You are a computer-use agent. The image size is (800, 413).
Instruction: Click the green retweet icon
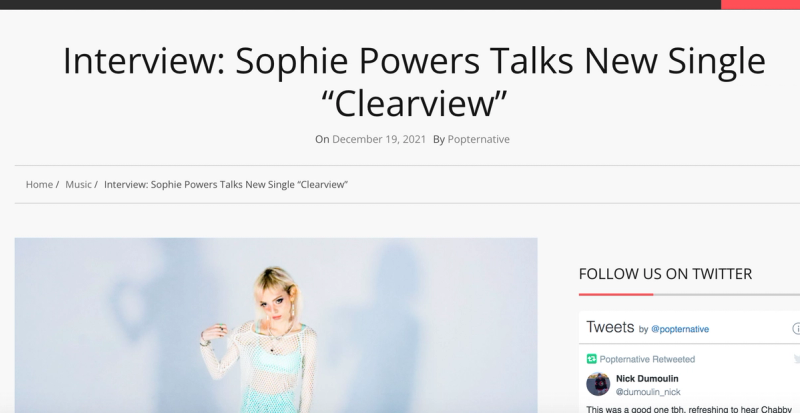tap(591, 359)
